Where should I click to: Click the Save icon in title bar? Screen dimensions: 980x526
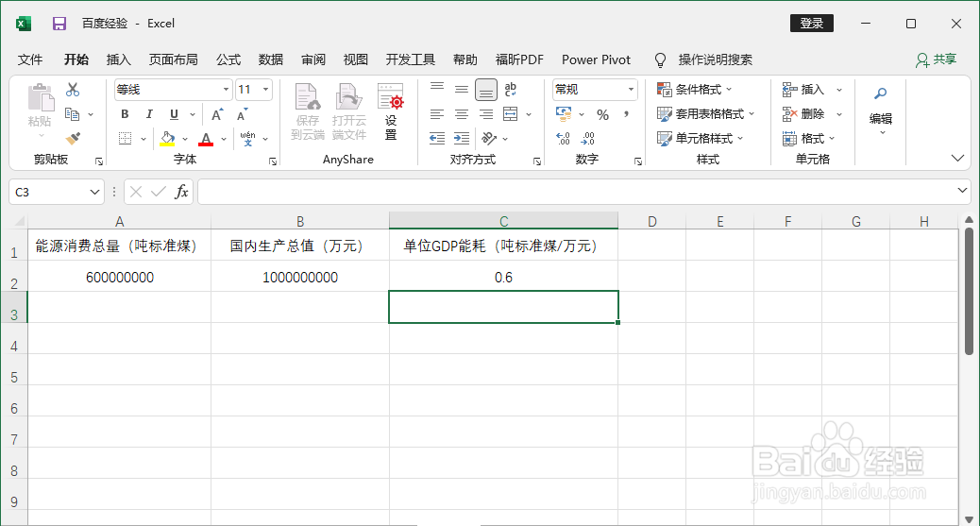[59, 24]
